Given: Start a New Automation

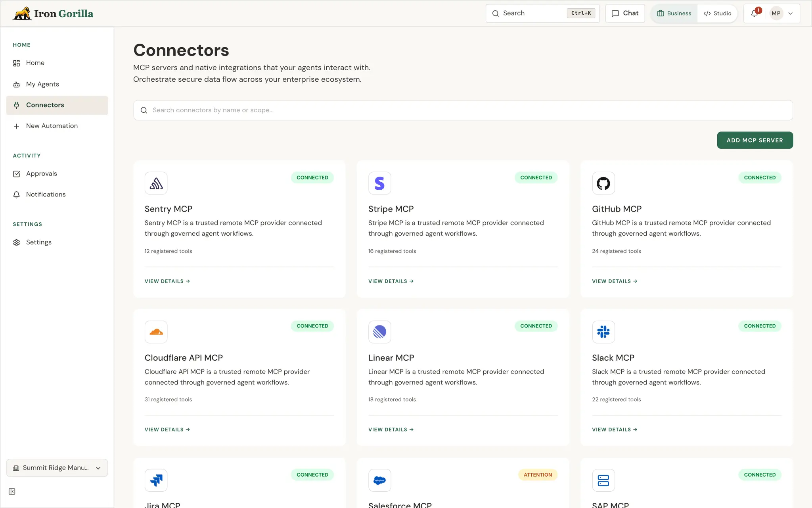Looking at the screenshot, I should (57, 126).
